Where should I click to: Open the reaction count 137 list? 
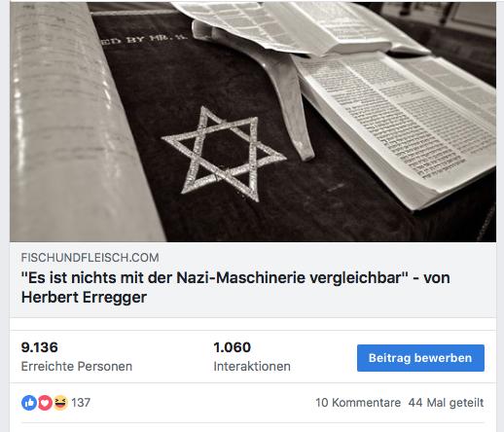click(x=81, y=403)
